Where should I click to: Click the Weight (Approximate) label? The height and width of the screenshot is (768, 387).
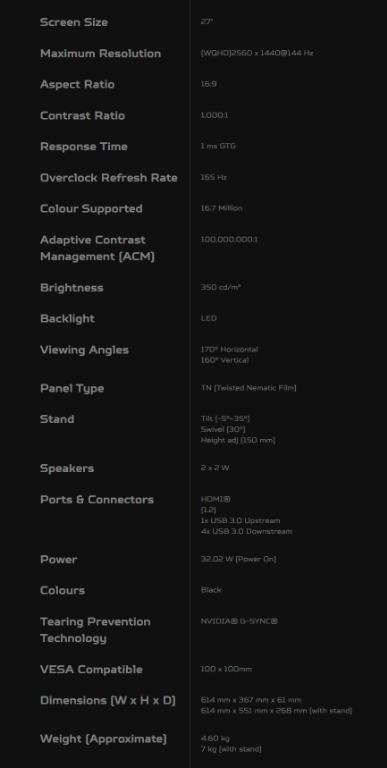(x=103, y=739)
